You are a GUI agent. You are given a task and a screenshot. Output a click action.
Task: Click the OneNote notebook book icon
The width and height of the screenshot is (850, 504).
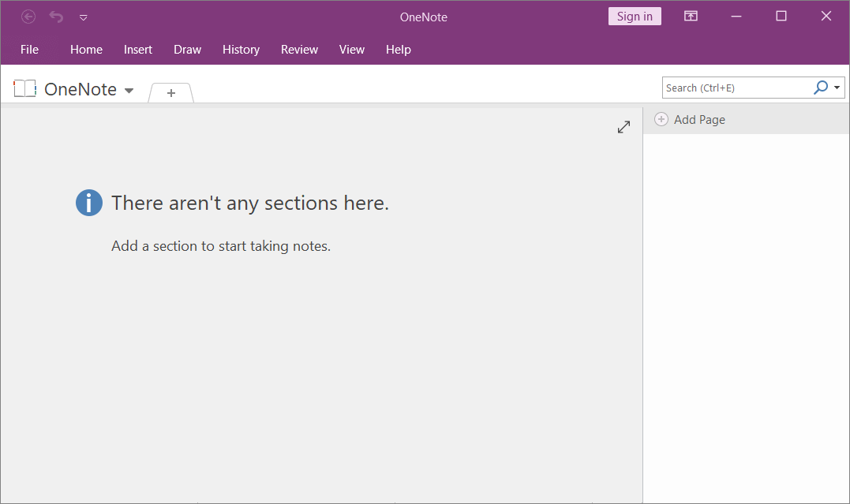24,88
